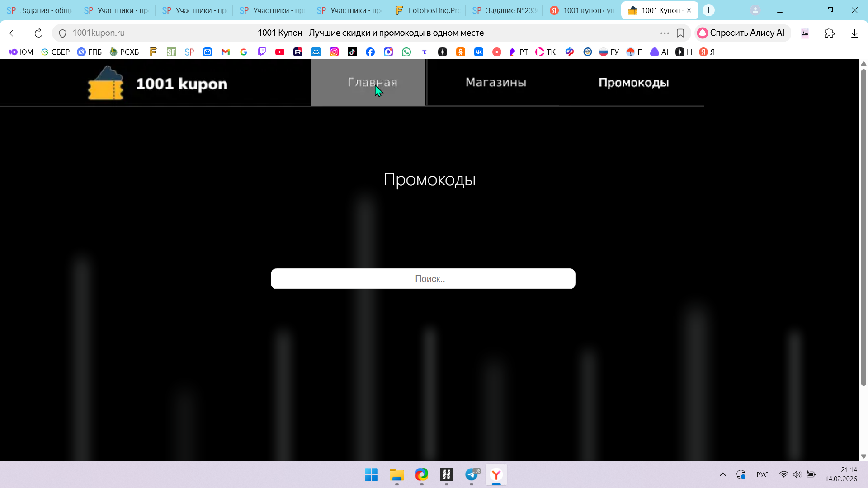Click the 1001 kupon logo

click(158, 83)
